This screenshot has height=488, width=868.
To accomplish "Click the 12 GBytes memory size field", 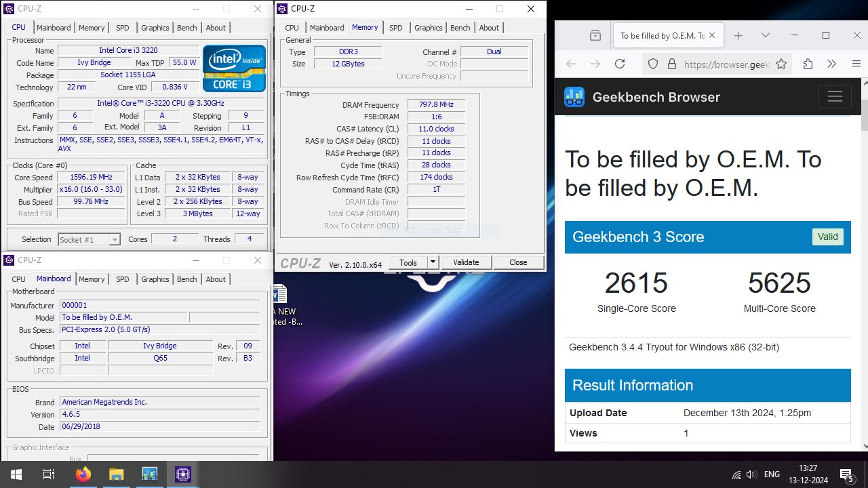I will coord(348,64).
